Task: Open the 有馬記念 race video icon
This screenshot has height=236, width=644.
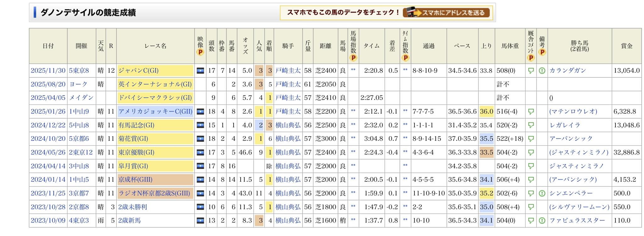Action: coord(200,125)
